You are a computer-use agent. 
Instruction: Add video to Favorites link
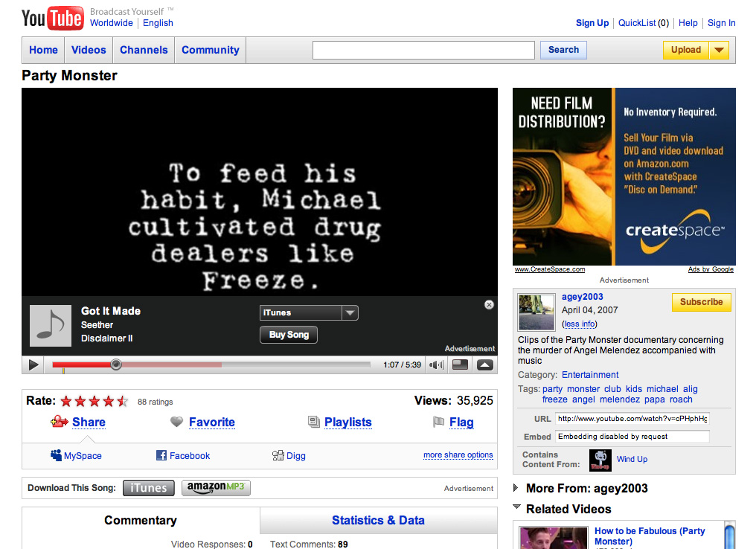coord(211,423)
